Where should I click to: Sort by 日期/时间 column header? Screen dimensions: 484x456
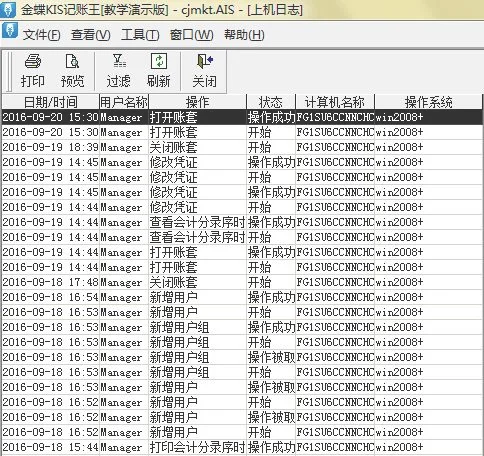pyautogui.click(x=51, y=102)
